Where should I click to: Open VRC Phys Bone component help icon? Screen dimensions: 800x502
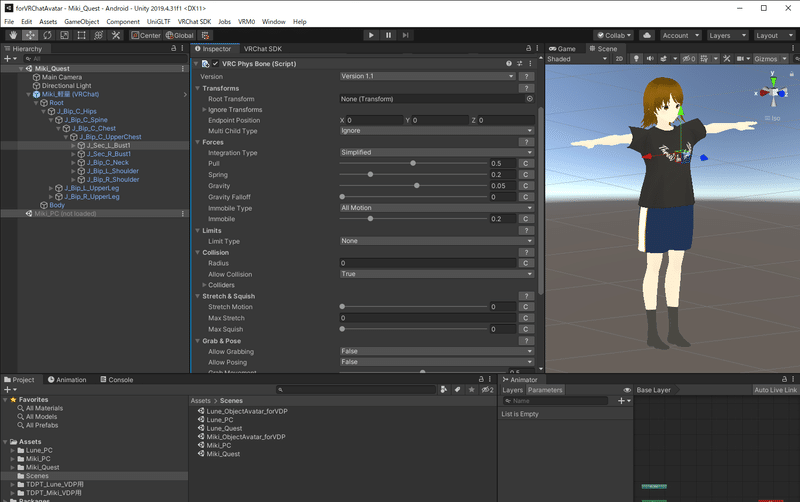coord(509,64)
